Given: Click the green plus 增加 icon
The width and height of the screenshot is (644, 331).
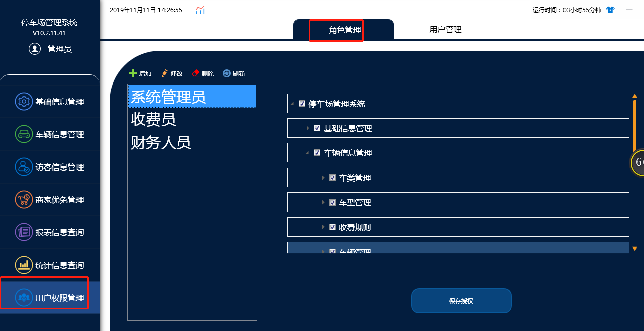Looking at the screenshot, I should tap(133, 73).
